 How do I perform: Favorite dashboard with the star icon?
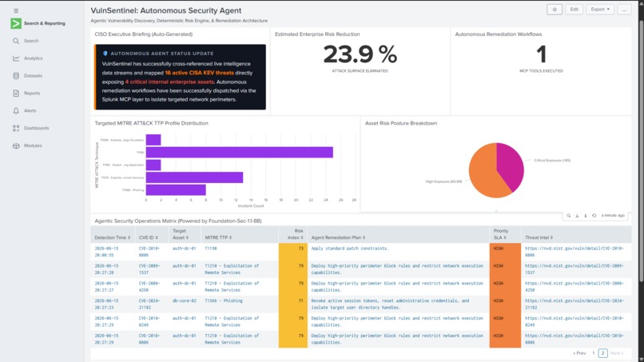pyautogui.click(x=554, y=10)
